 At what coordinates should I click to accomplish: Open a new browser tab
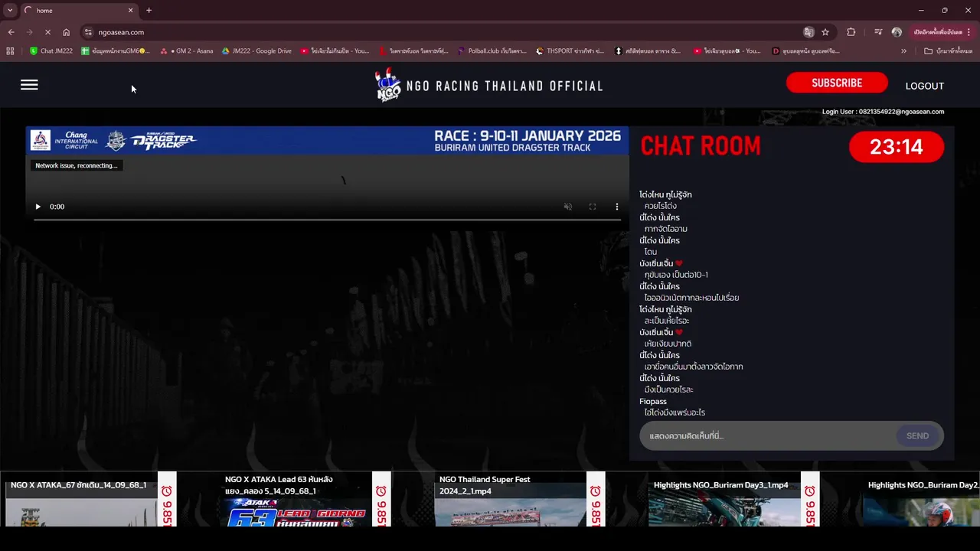[x=149, y=11]
